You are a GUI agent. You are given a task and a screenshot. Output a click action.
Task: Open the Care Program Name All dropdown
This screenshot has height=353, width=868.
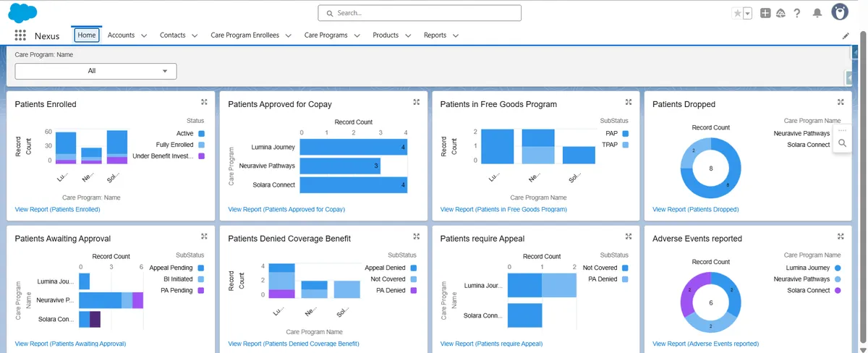pos(95,71)
